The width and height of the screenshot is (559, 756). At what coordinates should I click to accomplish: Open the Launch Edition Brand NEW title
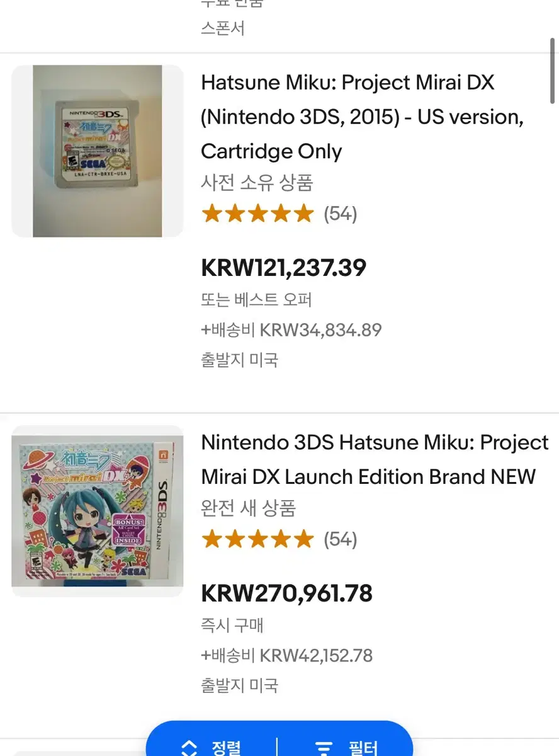click(375, 460)
